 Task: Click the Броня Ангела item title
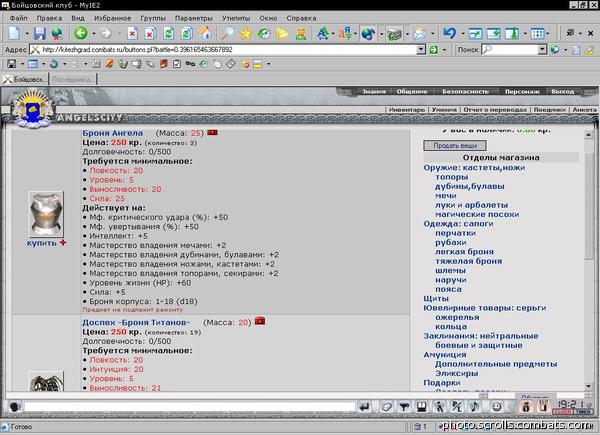(x=112, y=133)
